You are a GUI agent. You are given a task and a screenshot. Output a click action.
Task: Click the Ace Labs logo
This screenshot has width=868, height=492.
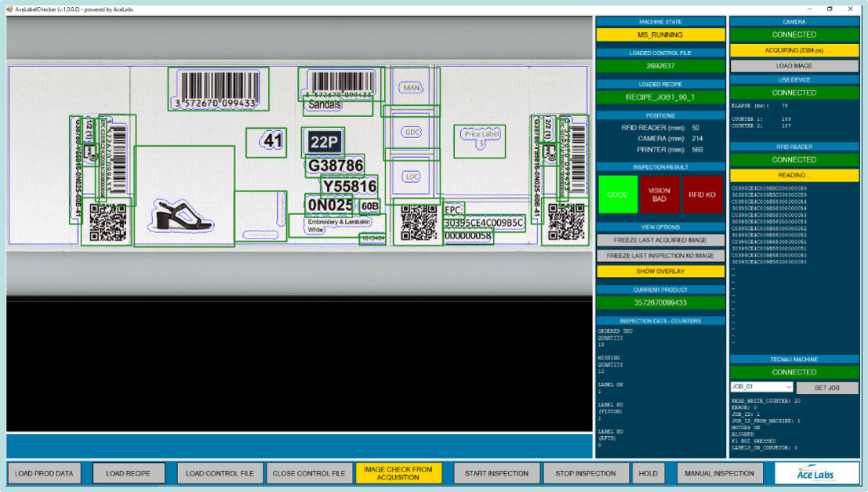point(815,473)
